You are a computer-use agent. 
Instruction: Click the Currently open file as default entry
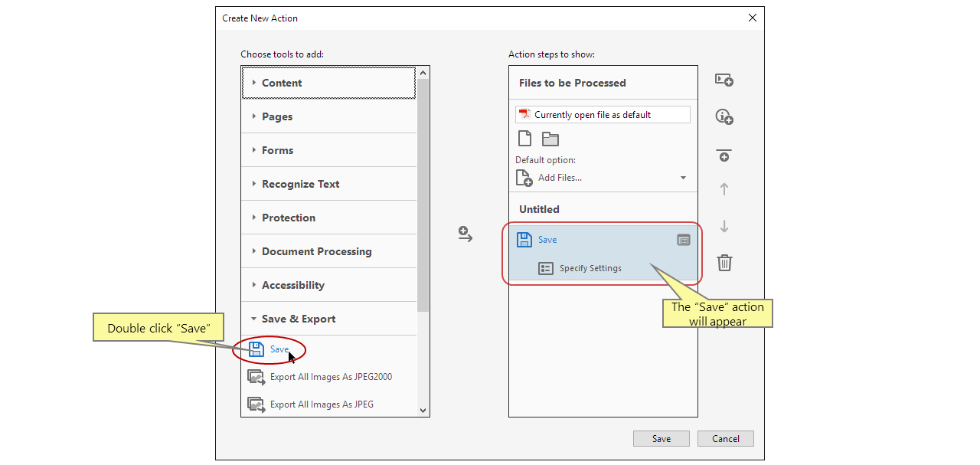pos(603,113)
